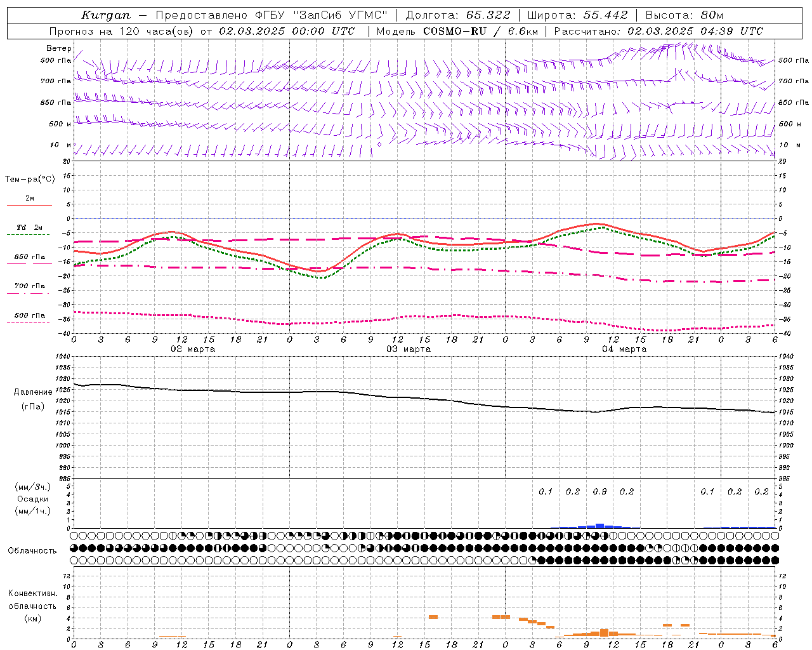Click the station name Kurgan in the header
Image resolution: width=812 pixels, height=650 pixels.
(x=106, y=15)
